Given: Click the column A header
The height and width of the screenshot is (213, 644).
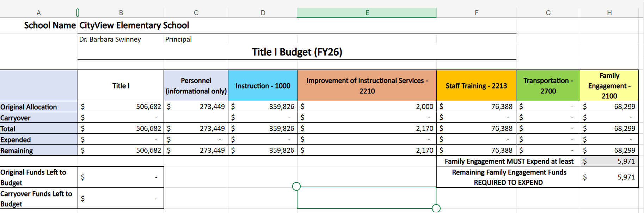Looking at the screenshot, I should tap(39, 13).
